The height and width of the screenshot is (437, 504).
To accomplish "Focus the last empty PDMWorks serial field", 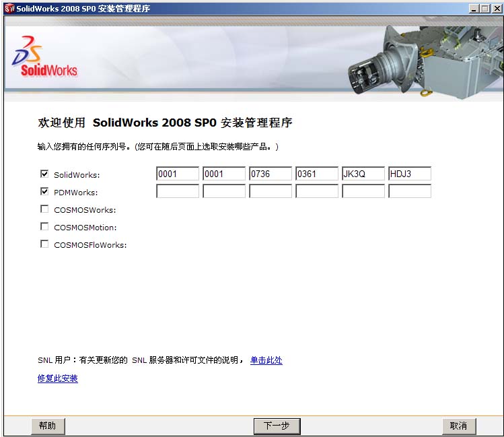I will click(410, 191).
